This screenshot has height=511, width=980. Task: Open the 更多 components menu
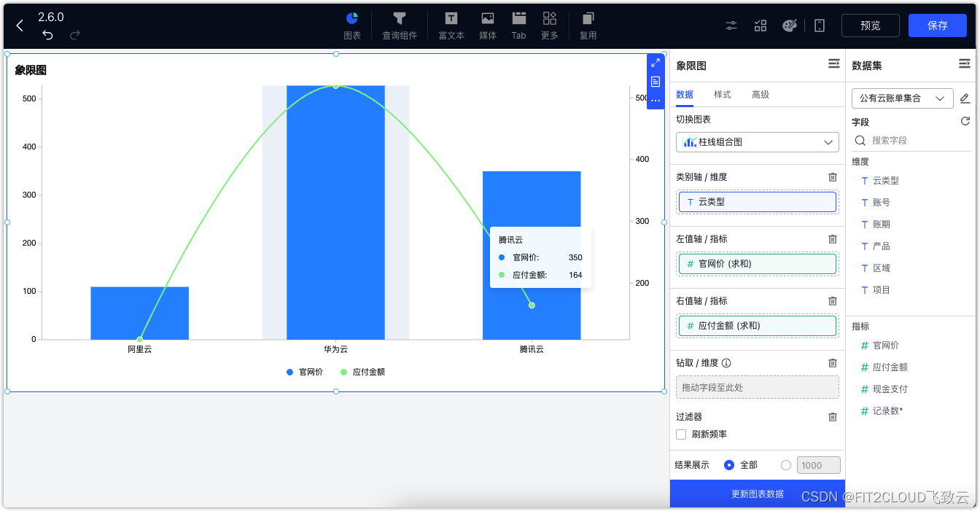(x=550, y=26)
